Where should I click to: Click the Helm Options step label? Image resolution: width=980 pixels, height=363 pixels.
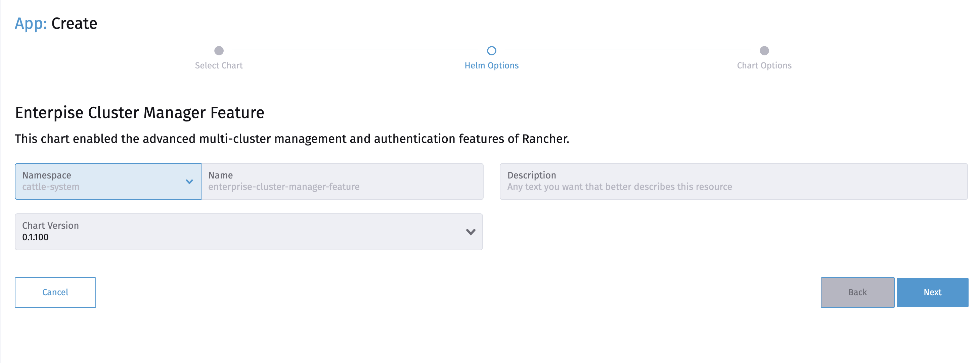pyautogui.click(x=492, y=65)
